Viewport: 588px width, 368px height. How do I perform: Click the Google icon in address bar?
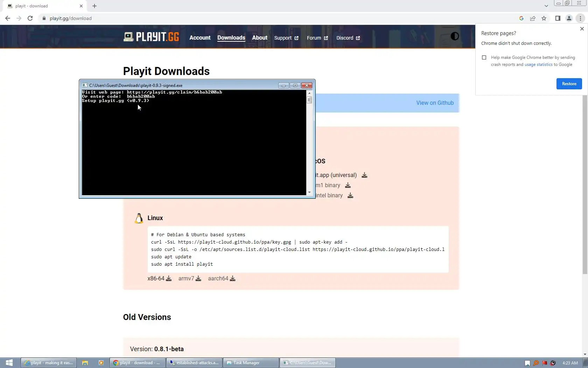coord(521,18)
